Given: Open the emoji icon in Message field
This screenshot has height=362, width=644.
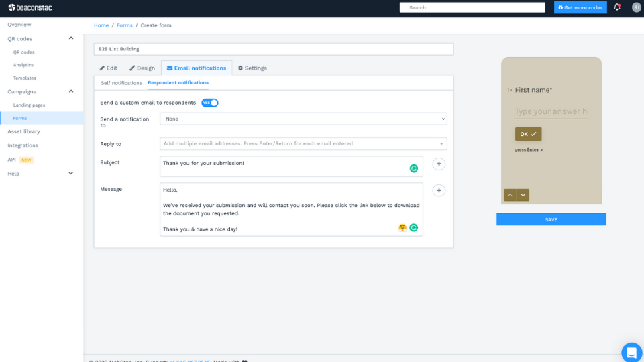Looking at the screenshot, I should pos(402,228).
